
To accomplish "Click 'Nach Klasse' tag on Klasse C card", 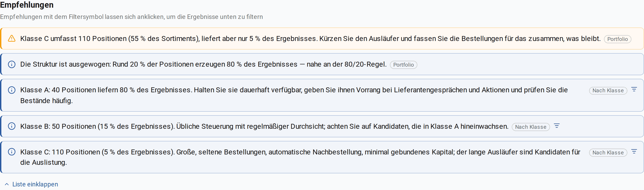I will pyautogui.click(x=608, y=152).
